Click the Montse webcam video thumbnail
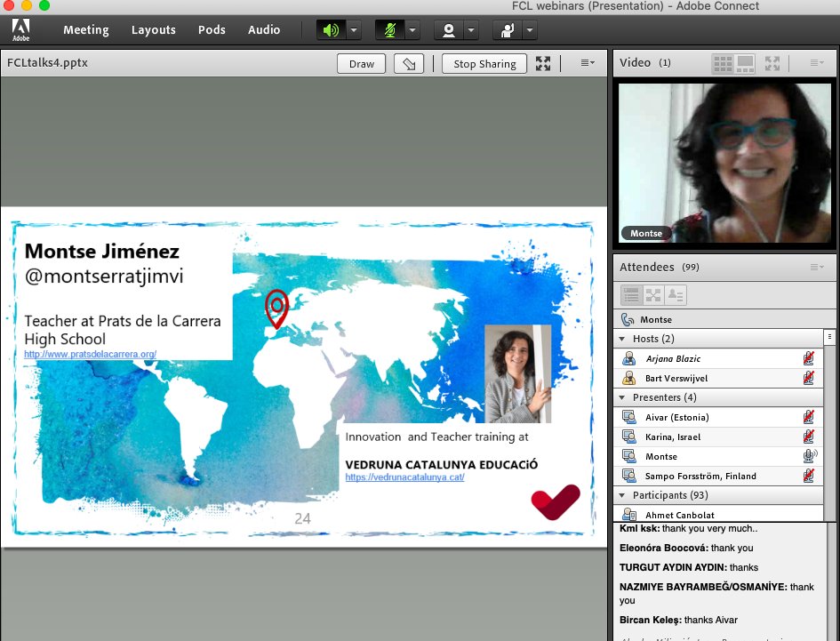Viewport: 840px width, 641px height. [724, 163]
